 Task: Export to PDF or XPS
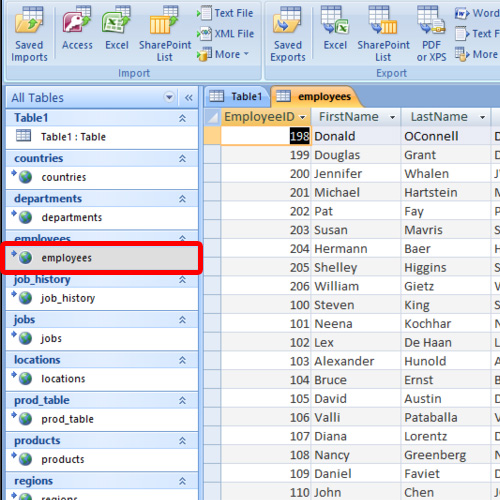point(431,33)
